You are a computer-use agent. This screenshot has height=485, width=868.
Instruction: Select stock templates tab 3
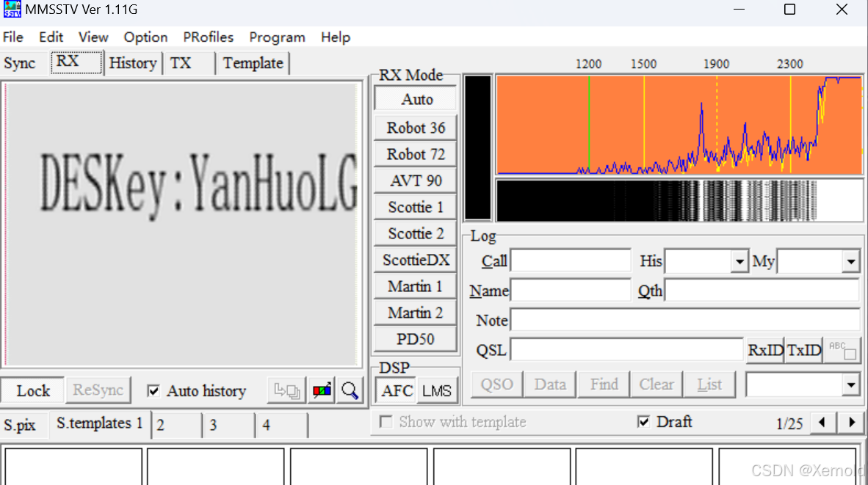pyautogui.click(x=228, y=426)
